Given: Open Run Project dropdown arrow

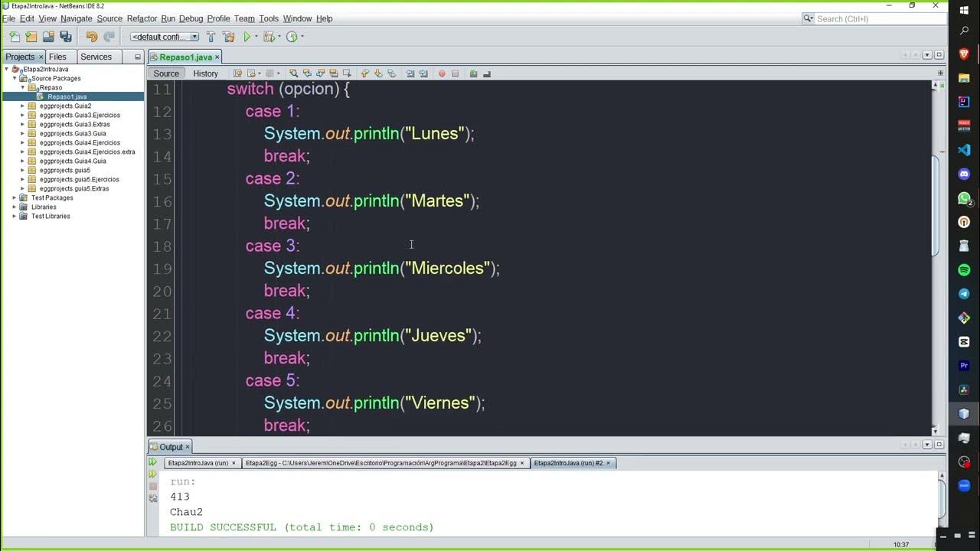Looking at the screenshot, I should tap(256, 37).
